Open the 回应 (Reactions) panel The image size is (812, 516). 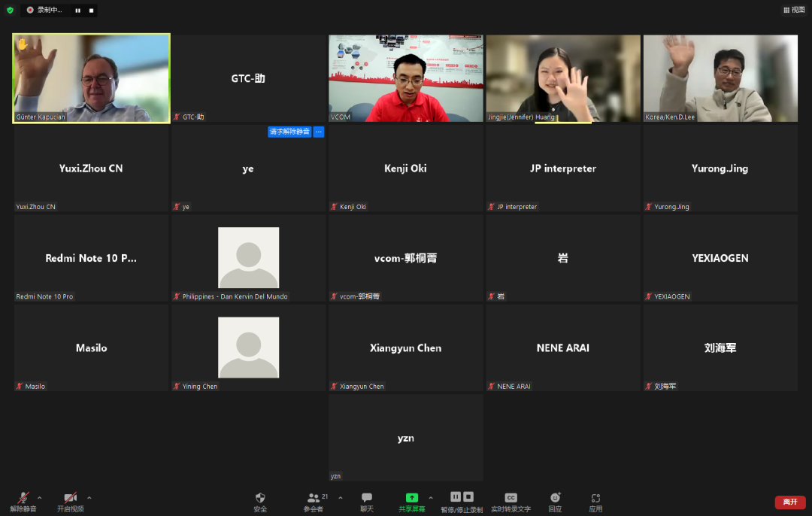(x=555, y=500)
